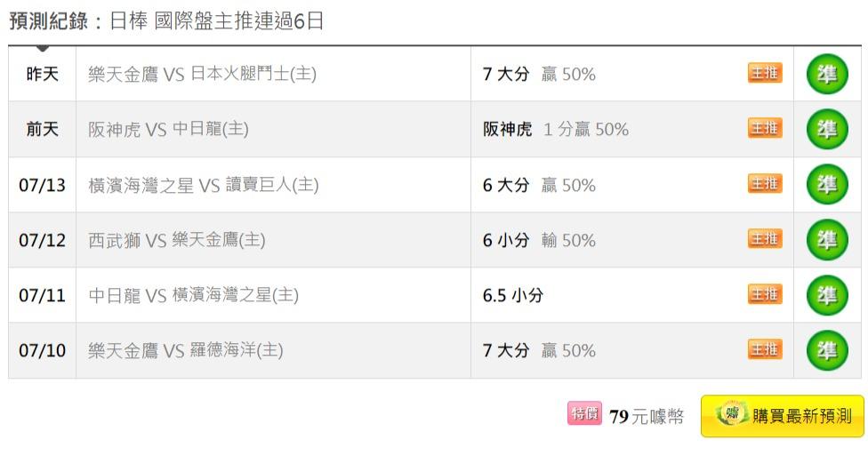Click green 準 badge in the 07/12 row
This screenshot has width=868, height=472.
coord(827,240)
